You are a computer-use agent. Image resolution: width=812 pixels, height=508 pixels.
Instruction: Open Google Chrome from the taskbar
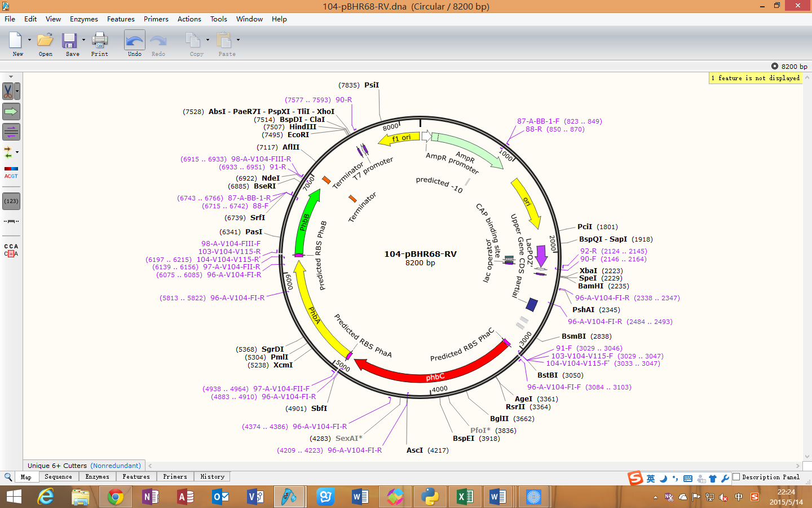point(116,497)
